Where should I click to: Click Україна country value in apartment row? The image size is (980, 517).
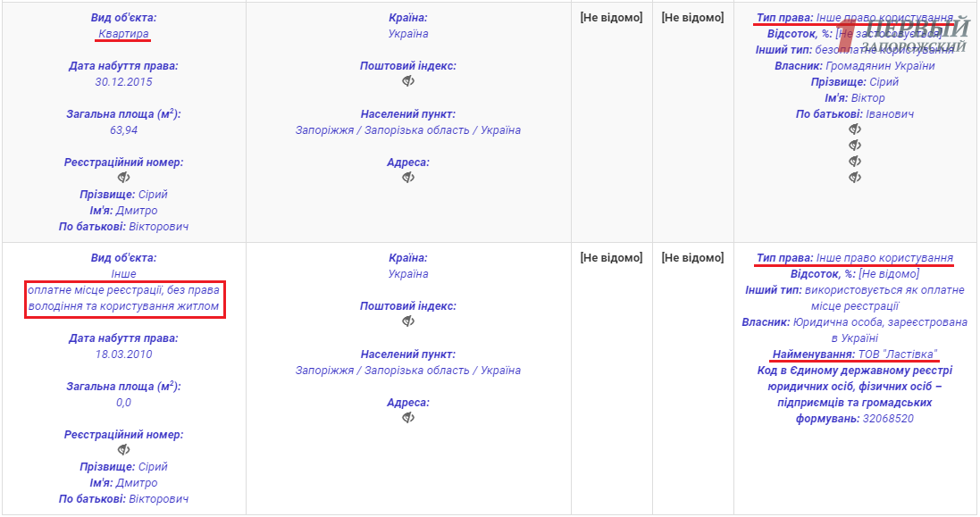tap(408, 34)
